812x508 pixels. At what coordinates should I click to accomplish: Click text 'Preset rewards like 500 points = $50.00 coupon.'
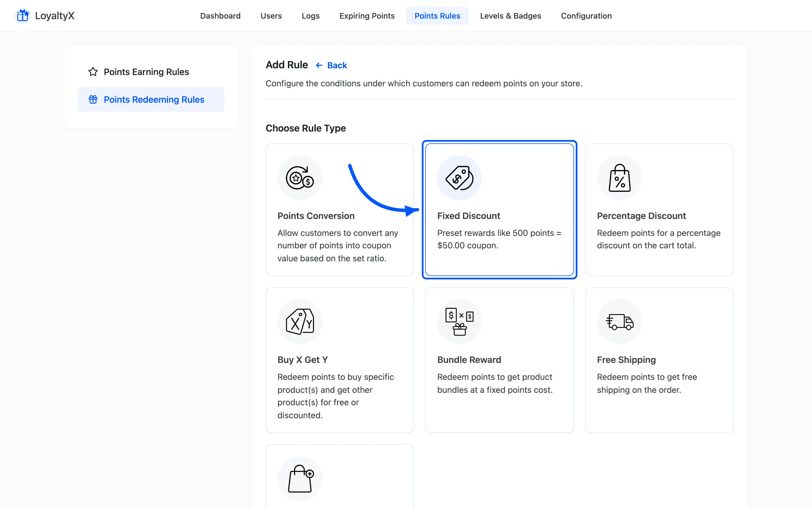tap(499, 239)
